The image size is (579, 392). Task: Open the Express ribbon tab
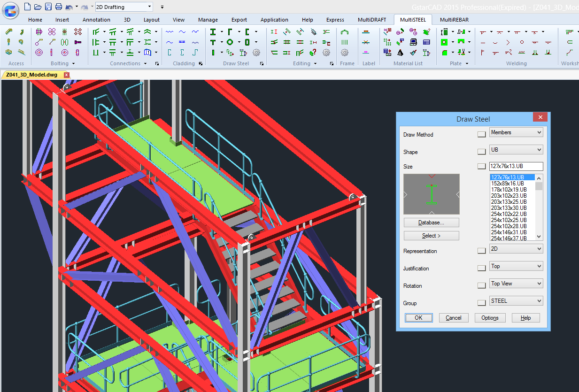335,20
